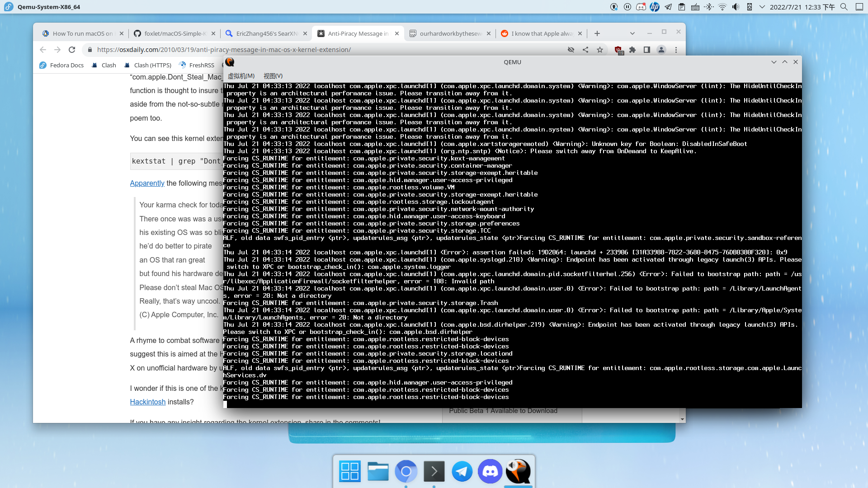Toggle the Wi-Fi network tray icon
Viewport: 868px width, 488px height.
(x=722, y=7)
